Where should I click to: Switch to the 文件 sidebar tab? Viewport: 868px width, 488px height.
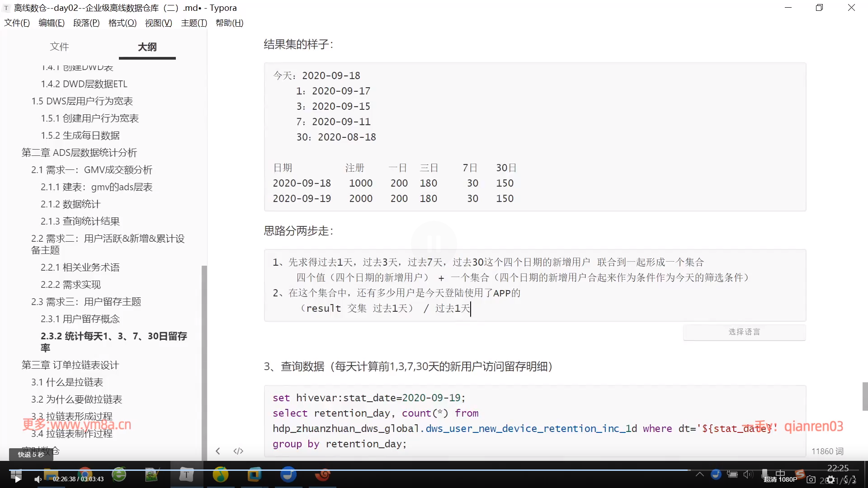[59, 47]
